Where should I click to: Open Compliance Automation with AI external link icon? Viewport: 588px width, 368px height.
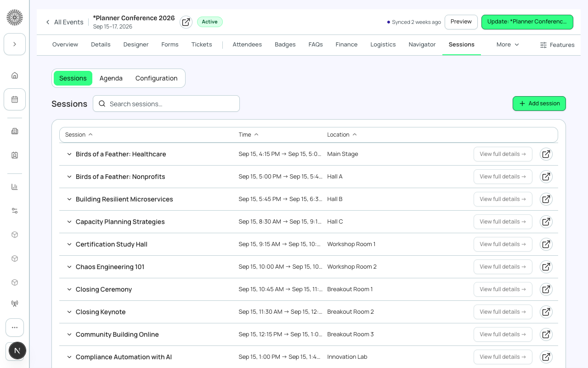pyautogui.click(x=546, y=357)
